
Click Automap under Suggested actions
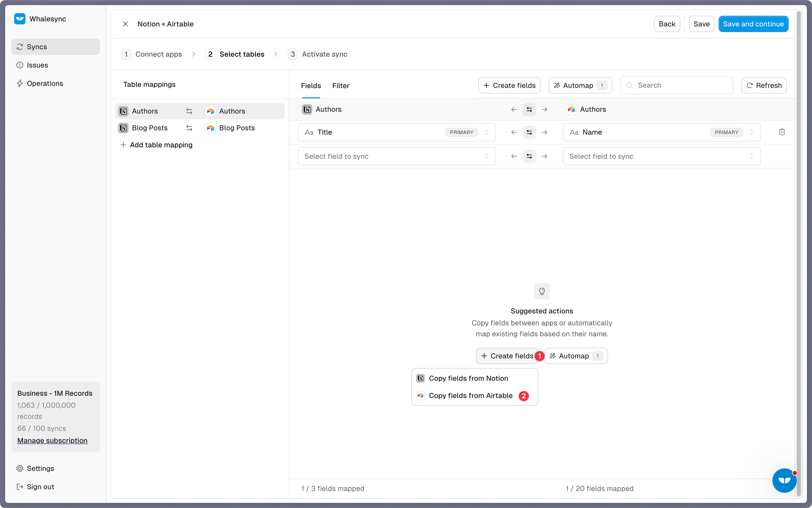(x=576, y=356)
